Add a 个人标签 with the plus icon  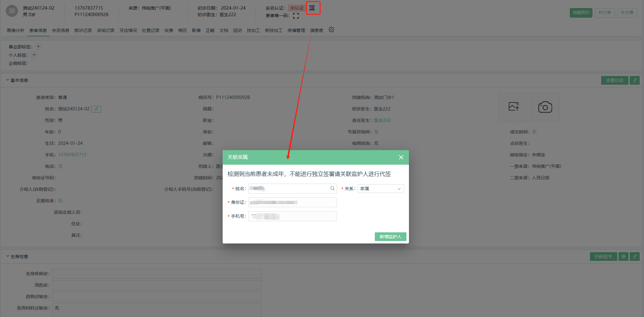pyautogui.click(x=34, y=55)
